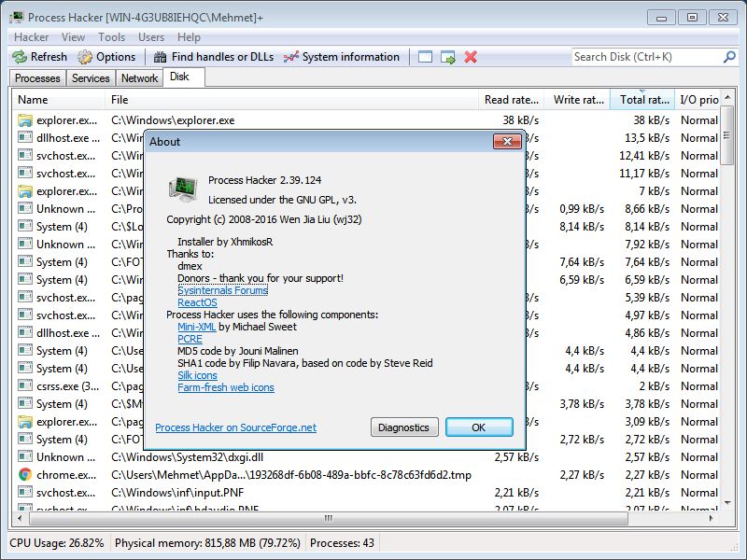Click the csrss.exe process name

67,386
